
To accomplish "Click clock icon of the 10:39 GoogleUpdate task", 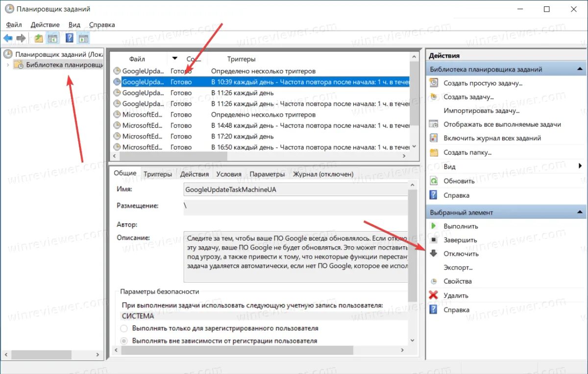I will click(x=117, y=82).
